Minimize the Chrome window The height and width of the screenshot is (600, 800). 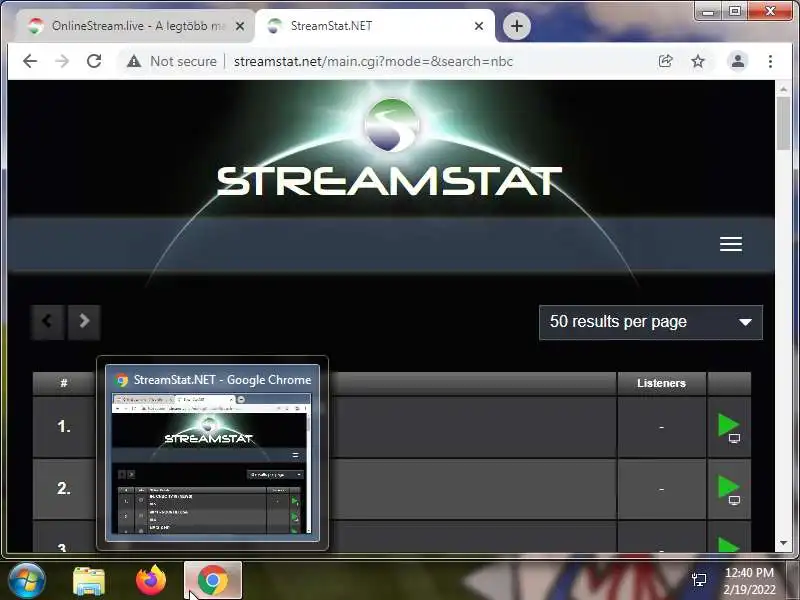[708, 11]
